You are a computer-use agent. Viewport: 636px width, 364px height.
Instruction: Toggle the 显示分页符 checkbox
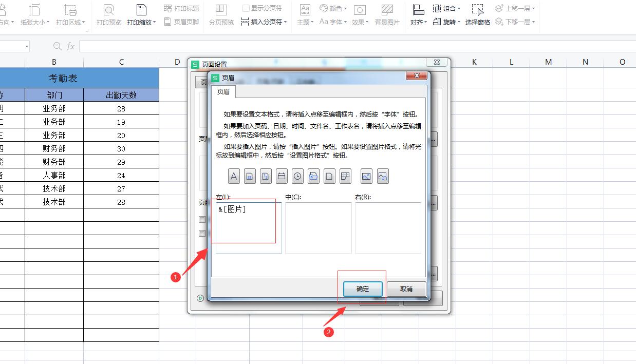click(x=246, y=8)
